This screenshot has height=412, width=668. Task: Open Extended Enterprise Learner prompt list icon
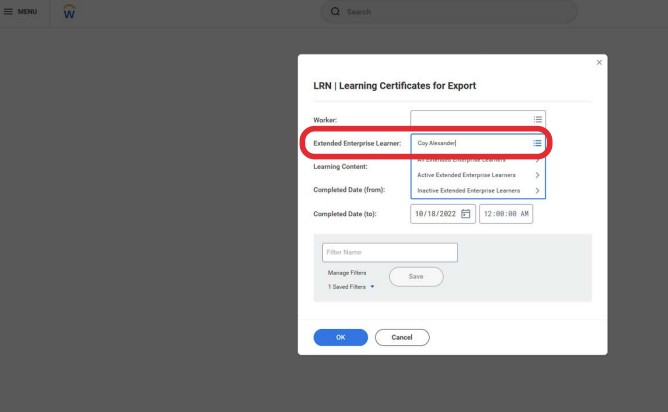tap(537, 143)
